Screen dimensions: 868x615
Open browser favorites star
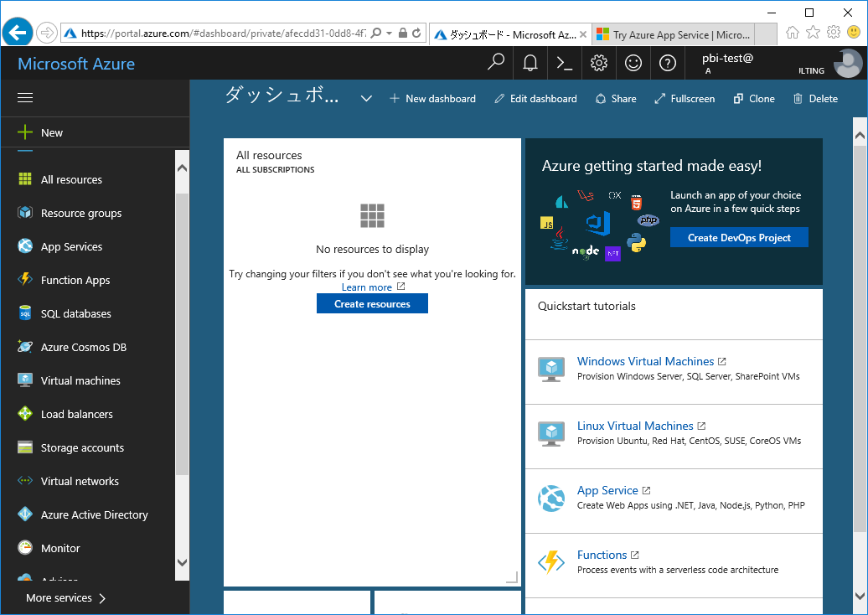(813, 32)
